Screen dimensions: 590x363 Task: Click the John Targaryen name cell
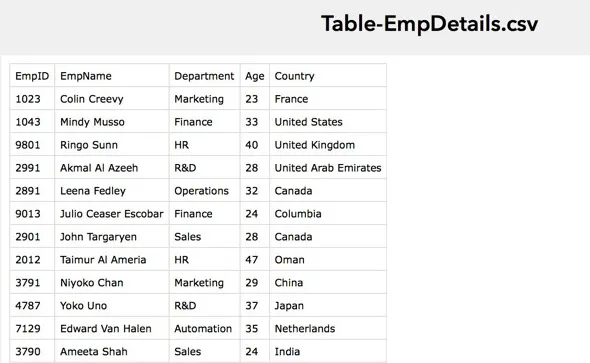(112, 237)
